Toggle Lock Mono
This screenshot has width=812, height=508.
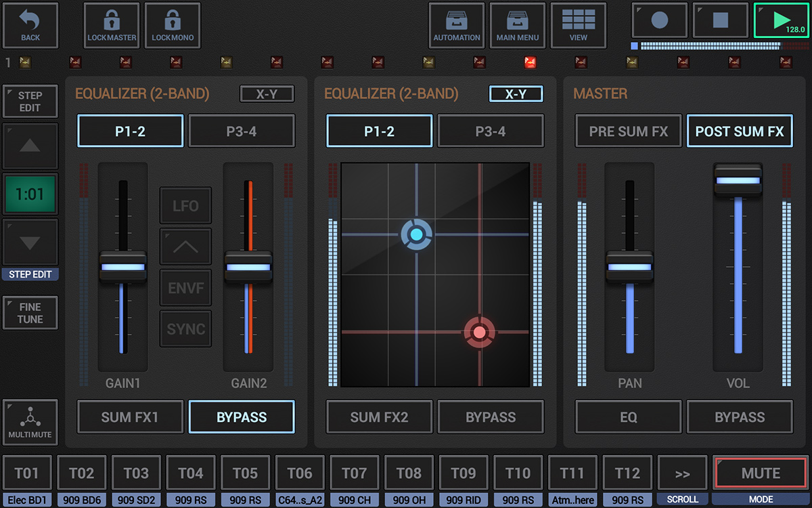[x=172, y=25]
